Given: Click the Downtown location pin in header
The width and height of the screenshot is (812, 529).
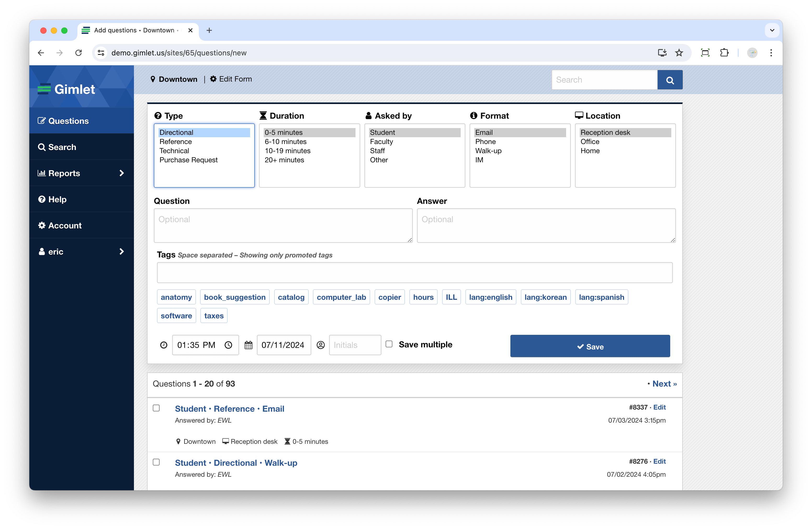Looking at the screenshot, I should coord(153,79).
